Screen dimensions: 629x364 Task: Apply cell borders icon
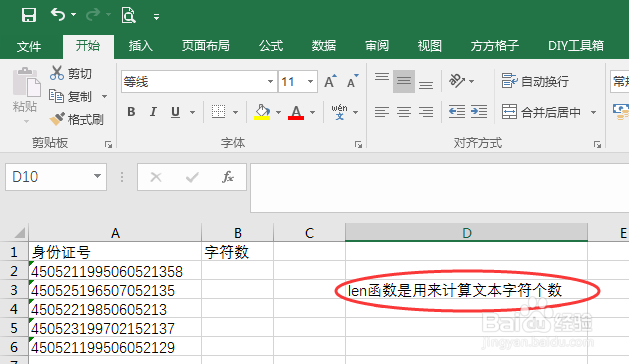point(218,112)
